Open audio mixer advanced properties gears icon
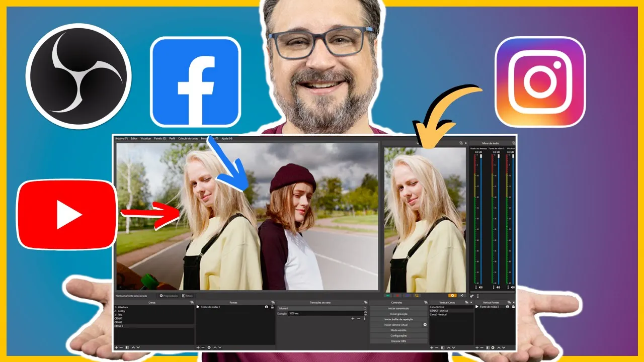 click(x=471, y=296)
